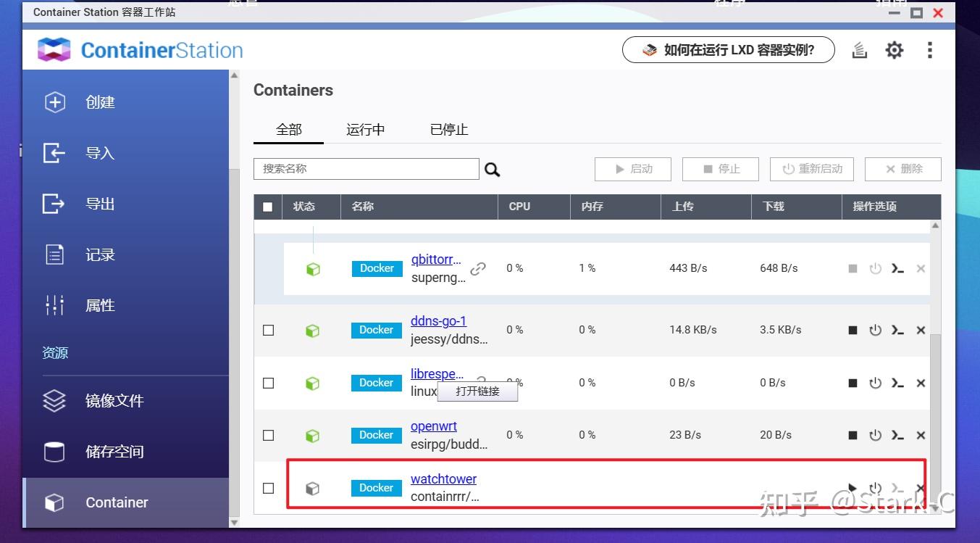This screenshot has width=980, height=543.
Task: Click the layers stack icon beside gear
Action: coord(860,50)
